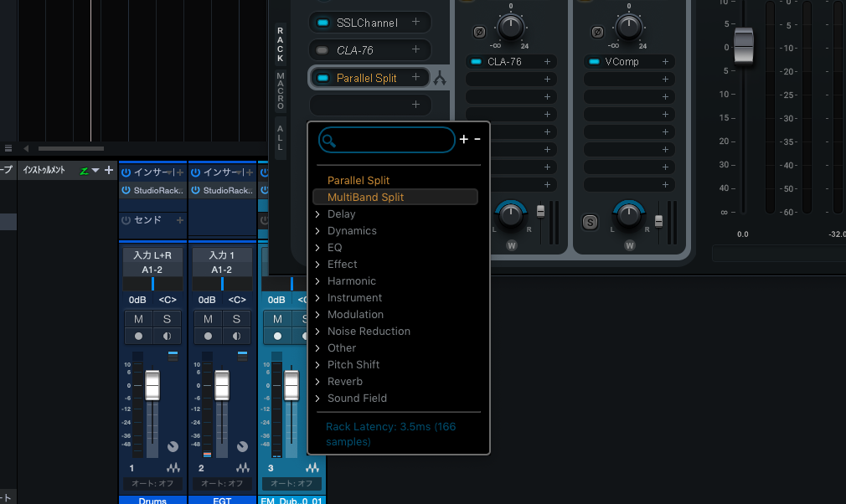846x504 pixels.
Task: Click the left scroll arrow beside the horizontal scrollbar
Action: [26, 148]
